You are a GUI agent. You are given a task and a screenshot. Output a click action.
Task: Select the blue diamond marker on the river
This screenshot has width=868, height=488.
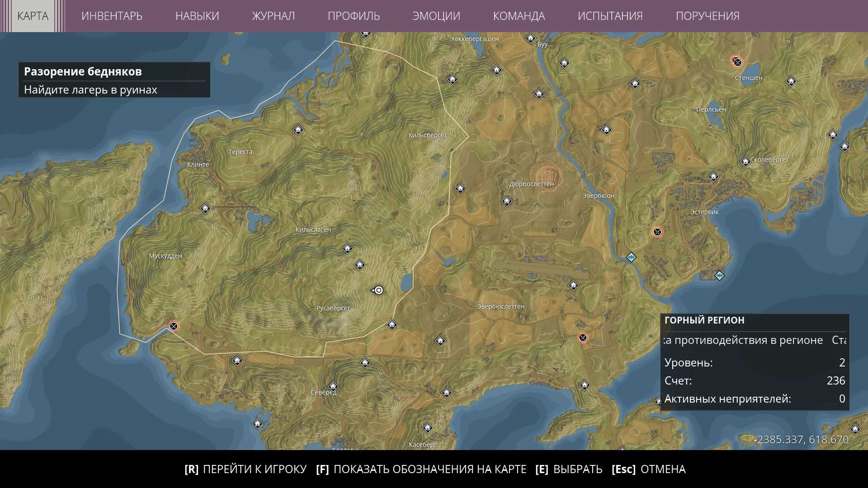coord(631,257)
